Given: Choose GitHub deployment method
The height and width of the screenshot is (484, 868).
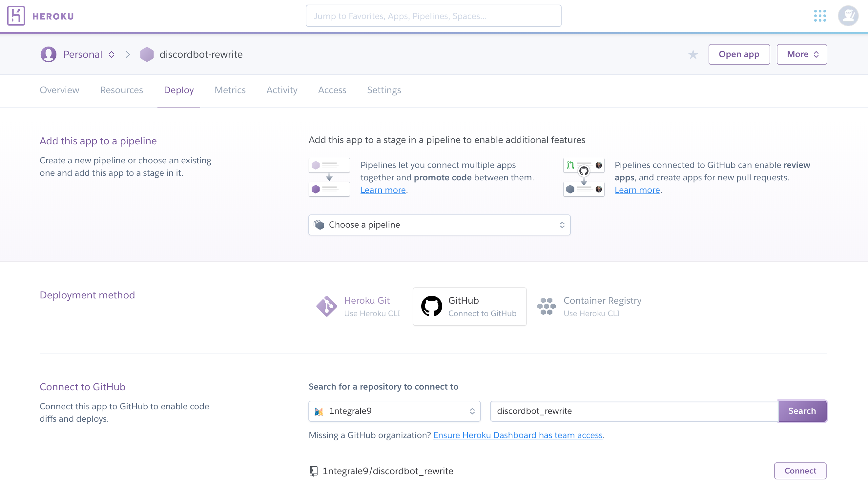Looking at the screenshot, I should tap(469, 306).
